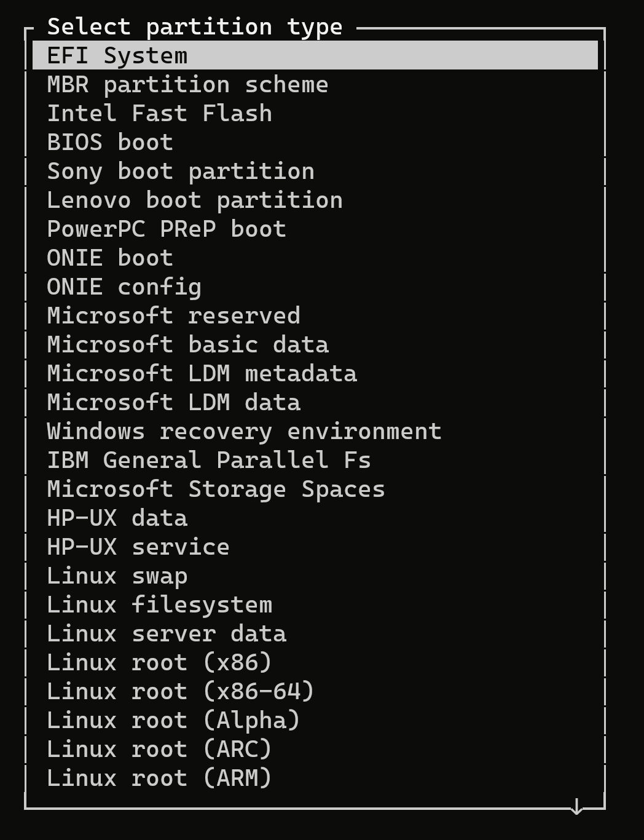Click the down scroll arrow indicator
Screen dimensions: 644x840
[x=576, y=807]
